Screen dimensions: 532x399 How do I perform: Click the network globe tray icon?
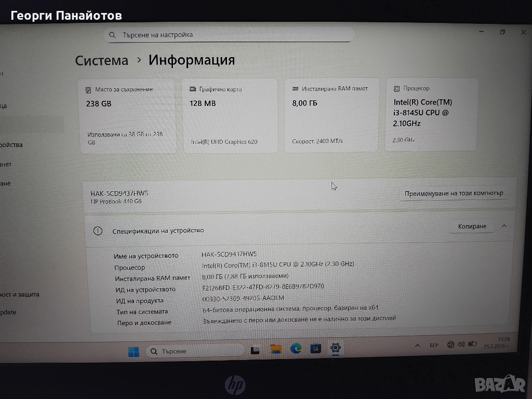click(450, 344)
